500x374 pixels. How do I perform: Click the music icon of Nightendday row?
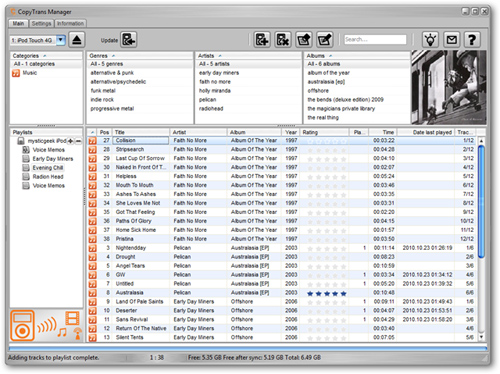pos(92,248)
